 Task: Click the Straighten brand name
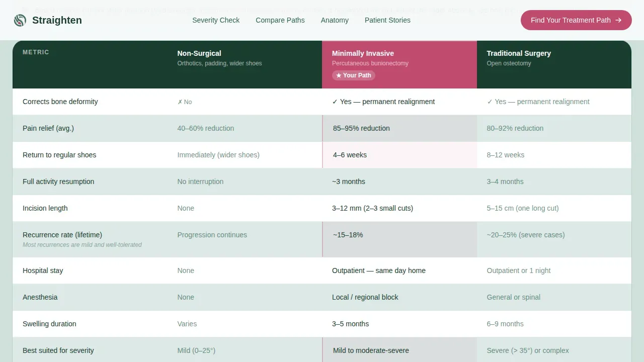click(57, 20)
